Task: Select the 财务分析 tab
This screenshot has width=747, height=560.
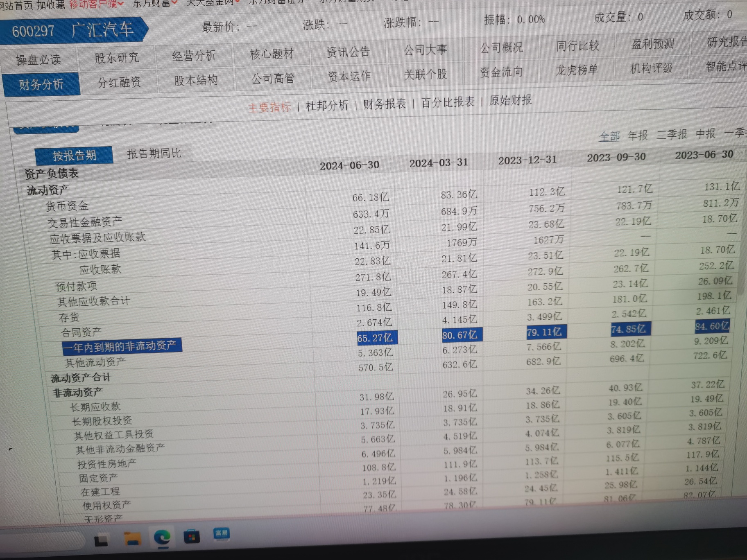Action: click(x=41, y=84)
